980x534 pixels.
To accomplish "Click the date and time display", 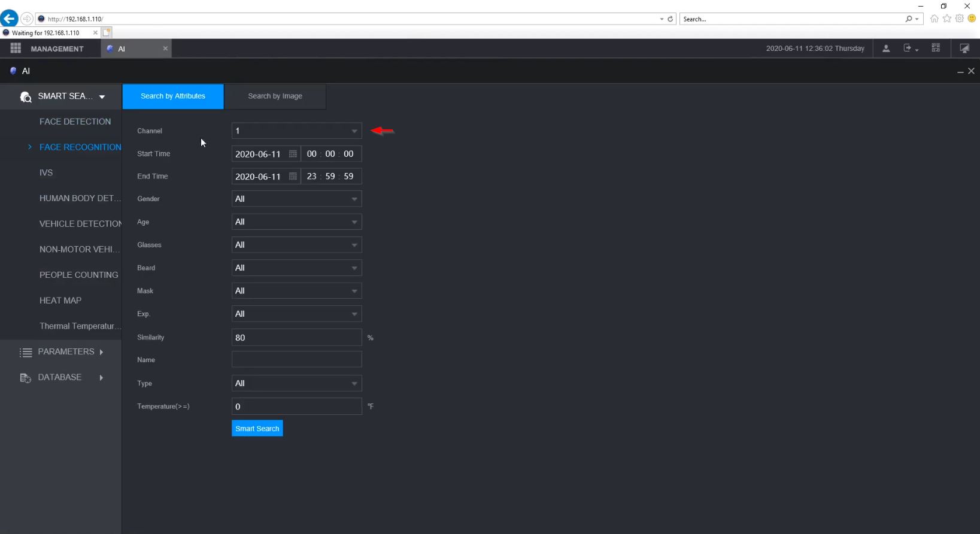I will point(815,48).
